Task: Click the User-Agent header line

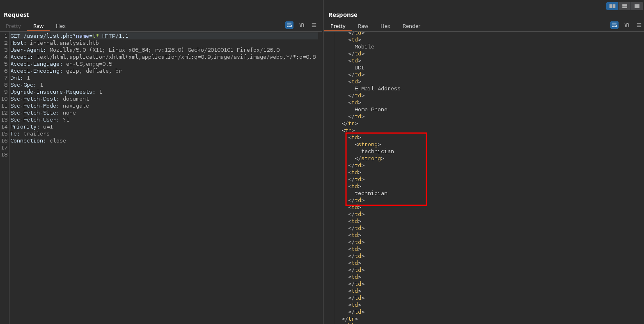Action: [145, 50]
